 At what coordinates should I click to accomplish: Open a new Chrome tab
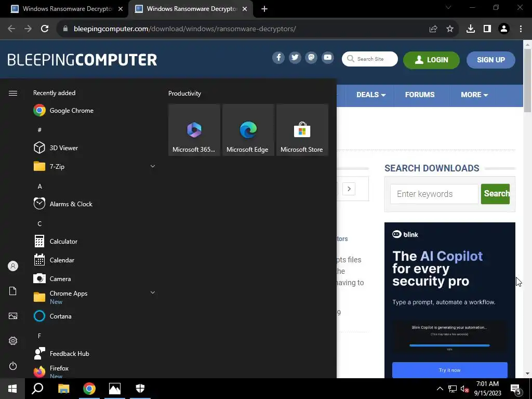264,9
